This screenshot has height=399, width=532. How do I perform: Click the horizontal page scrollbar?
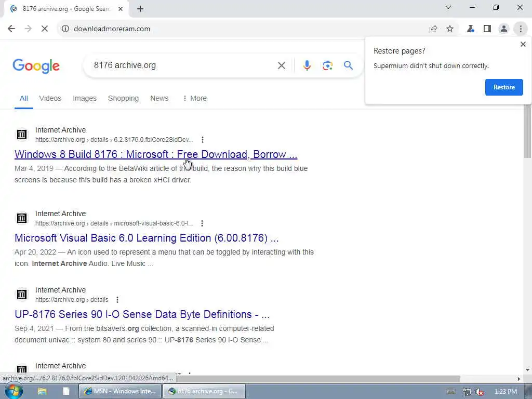(x=318, y=379)
